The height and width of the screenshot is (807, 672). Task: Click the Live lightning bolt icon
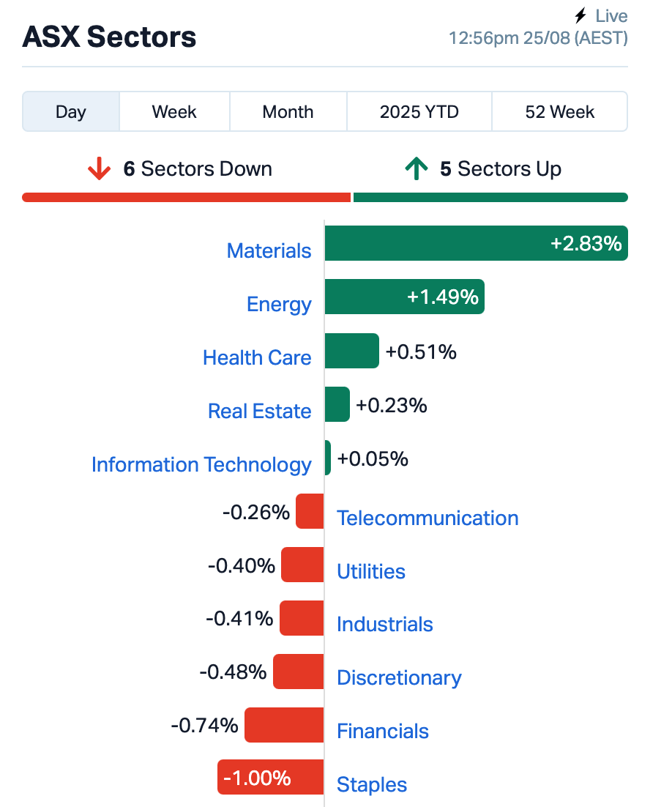pyautogui.click(x=581, y=15)
